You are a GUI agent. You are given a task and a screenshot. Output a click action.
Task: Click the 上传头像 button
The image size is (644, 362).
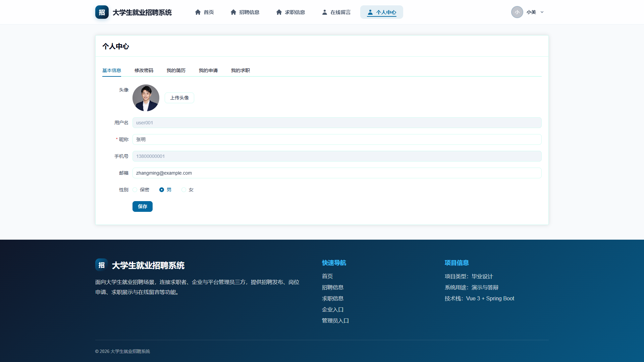coord(179,98)
